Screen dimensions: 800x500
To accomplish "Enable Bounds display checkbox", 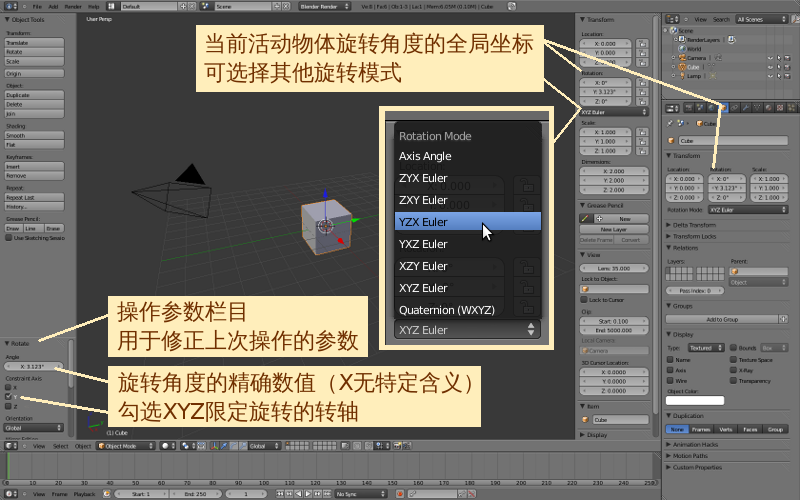I will pos(733,348).
